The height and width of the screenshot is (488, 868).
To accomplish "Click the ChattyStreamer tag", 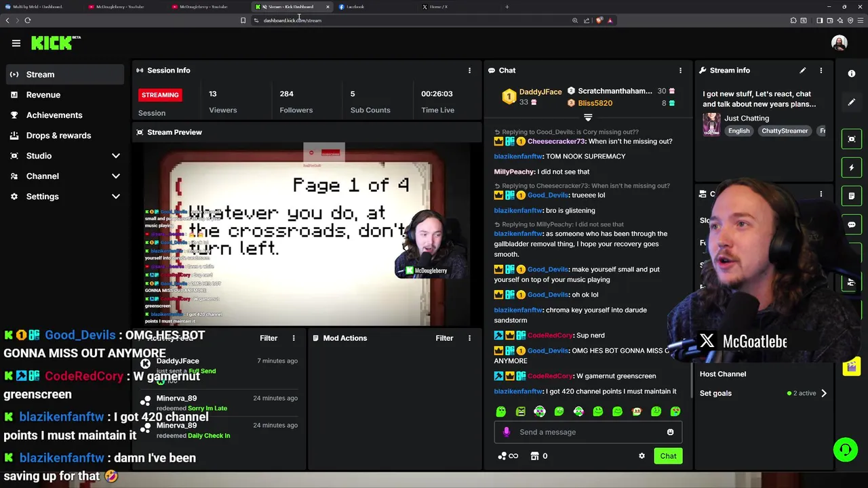I will (785, 131).
